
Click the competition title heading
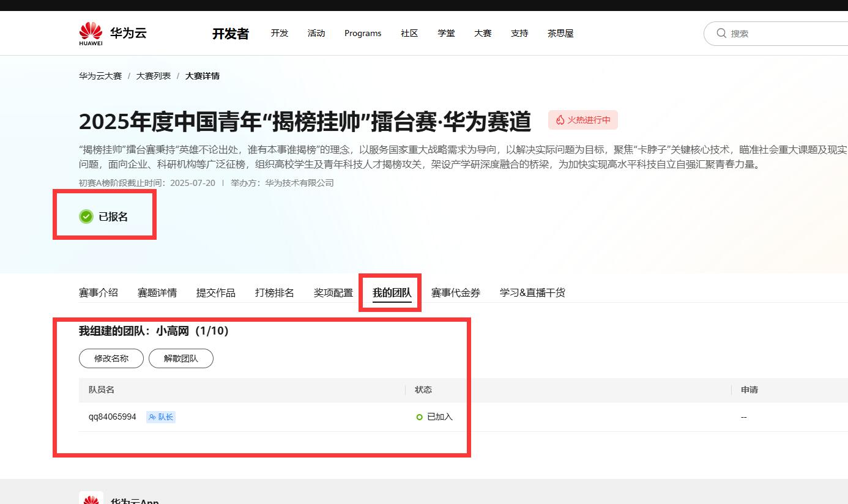click(x=305, y=122)
